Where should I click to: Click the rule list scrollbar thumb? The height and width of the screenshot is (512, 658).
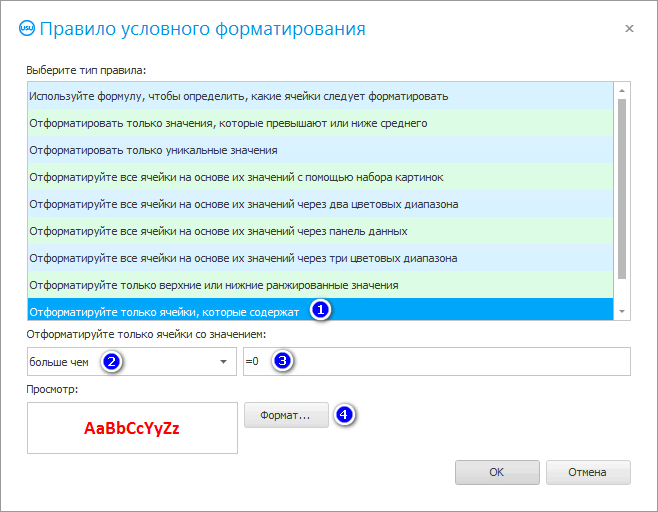click(x=622, y=189)
